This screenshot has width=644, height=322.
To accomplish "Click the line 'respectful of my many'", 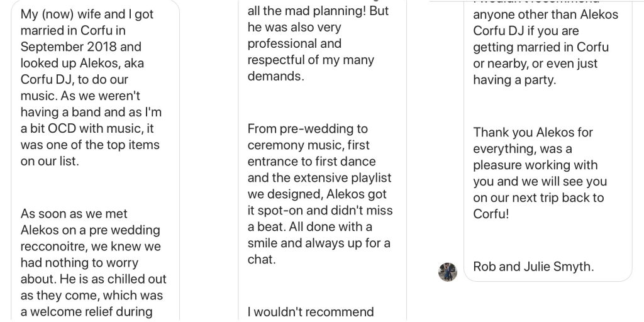I will pos(311,60).
